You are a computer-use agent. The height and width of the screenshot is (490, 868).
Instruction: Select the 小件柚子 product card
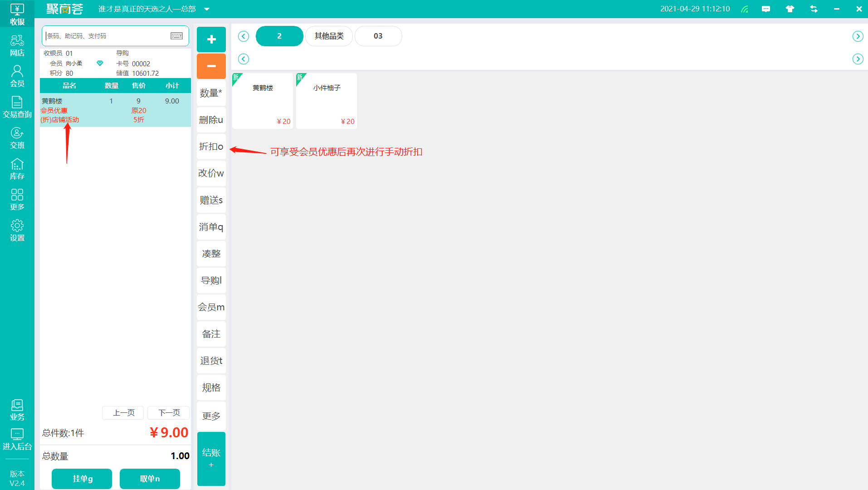click(327, 101)
